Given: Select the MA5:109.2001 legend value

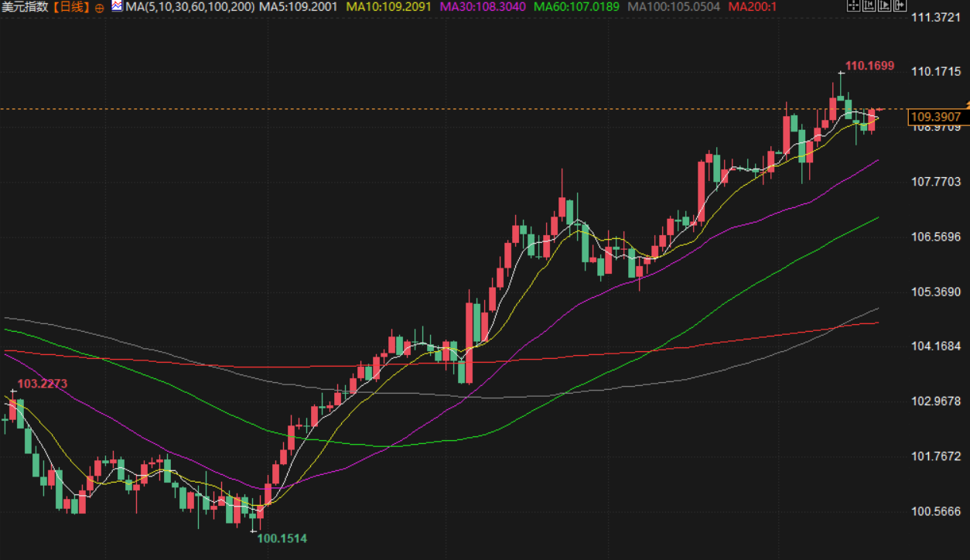Looking at the screenshot, I should (298, 6).
